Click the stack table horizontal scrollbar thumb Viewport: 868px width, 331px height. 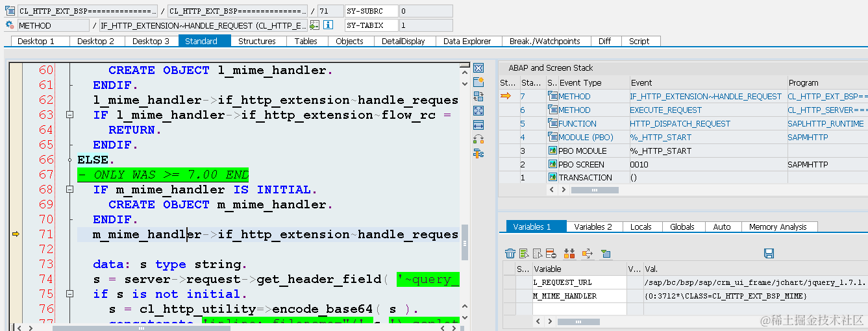[595, 190]
